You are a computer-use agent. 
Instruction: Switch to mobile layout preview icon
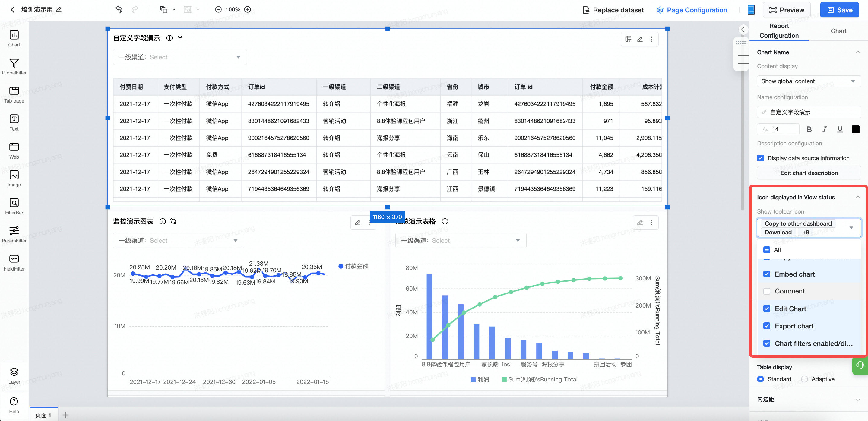(751, 10)
